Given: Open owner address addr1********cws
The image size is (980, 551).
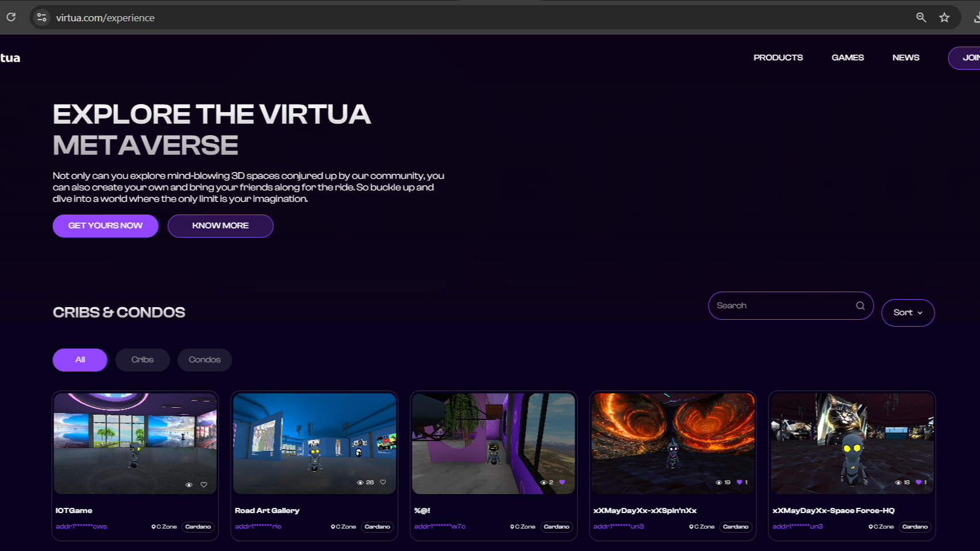Looking at the screenshot, I should (81, 527).
